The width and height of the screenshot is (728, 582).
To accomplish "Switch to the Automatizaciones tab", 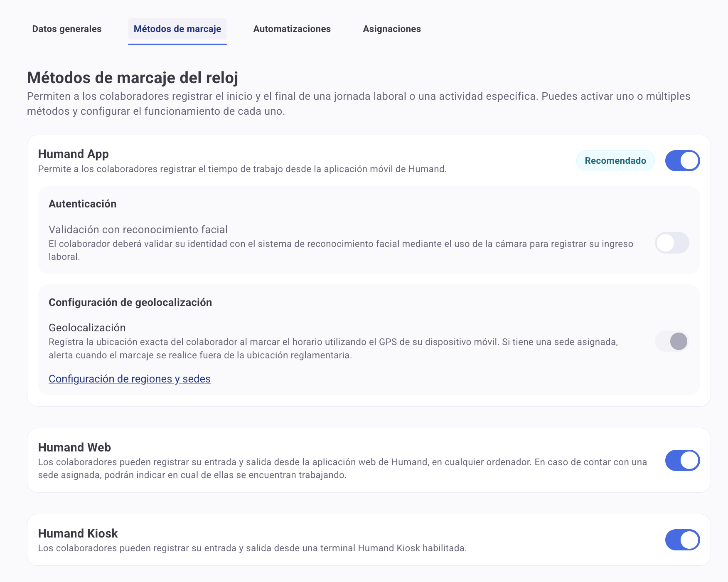I will tap(292, 29).
